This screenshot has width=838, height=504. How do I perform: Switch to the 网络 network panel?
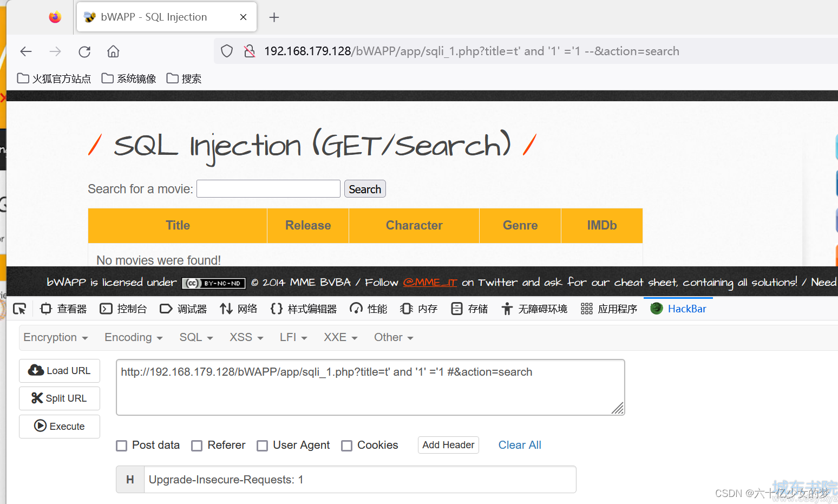pos(238,309)
